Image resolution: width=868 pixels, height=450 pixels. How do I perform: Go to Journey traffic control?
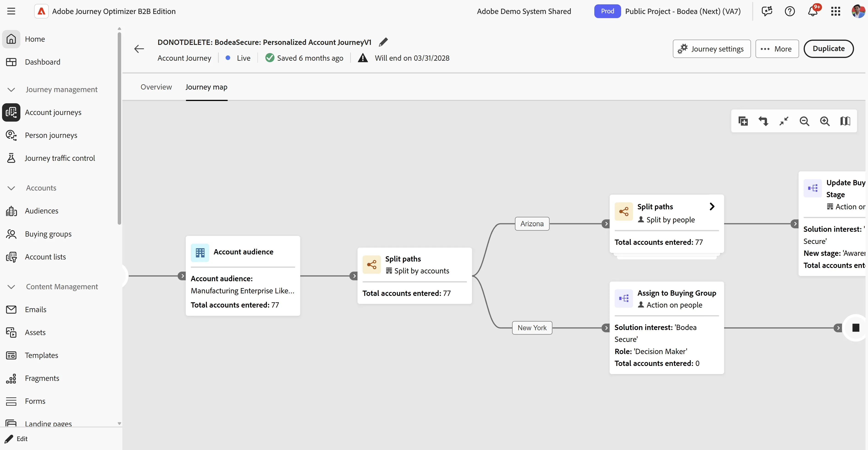pyautogui.click(x=60, y=158)
